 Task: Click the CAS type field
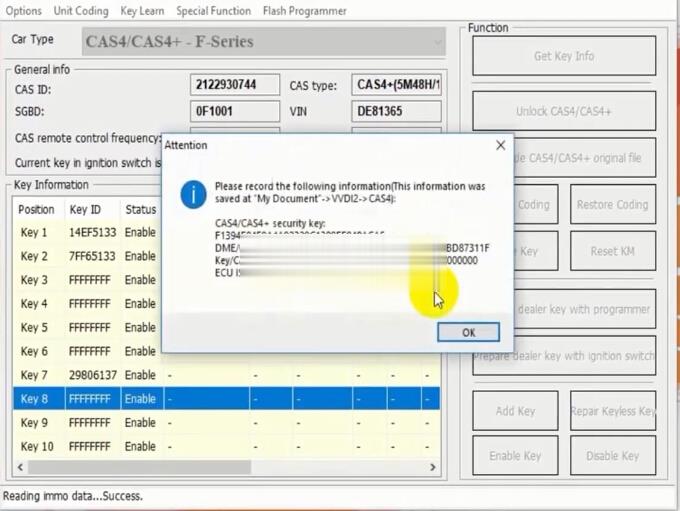tap(396, 85)
